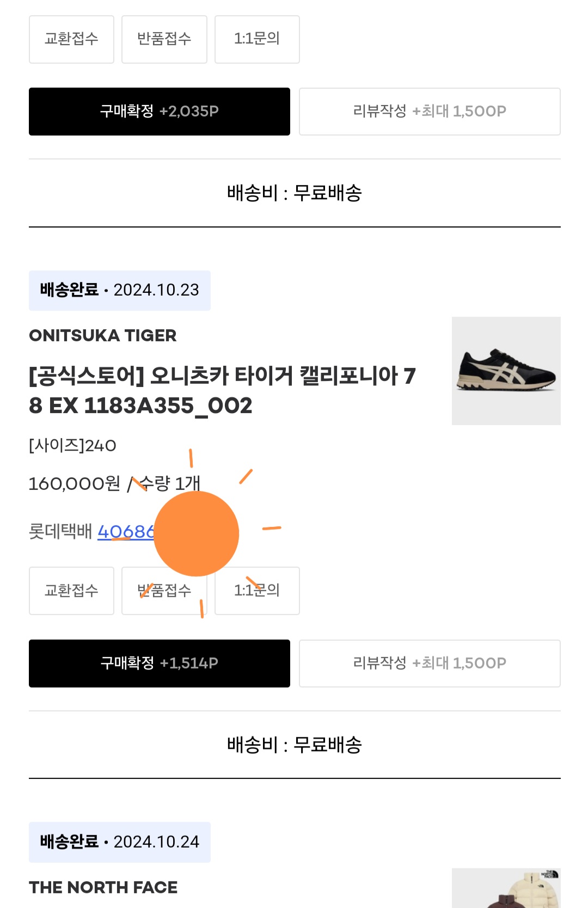Select 교환접수 for the Onitsuka Tiger order
Image resolution: width=588 pixels, height=908 pixels.
[71, 591]
